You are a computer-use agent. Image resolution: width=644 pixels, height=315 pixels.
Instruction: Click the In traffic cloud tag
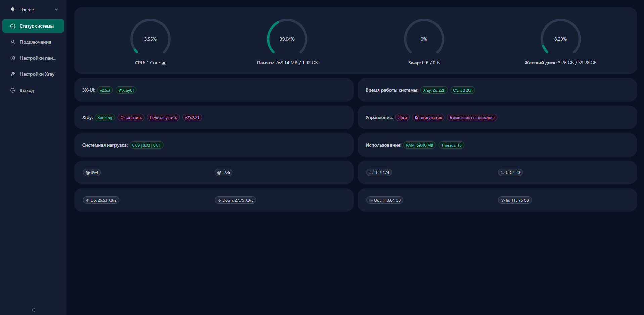coord(514,200)
